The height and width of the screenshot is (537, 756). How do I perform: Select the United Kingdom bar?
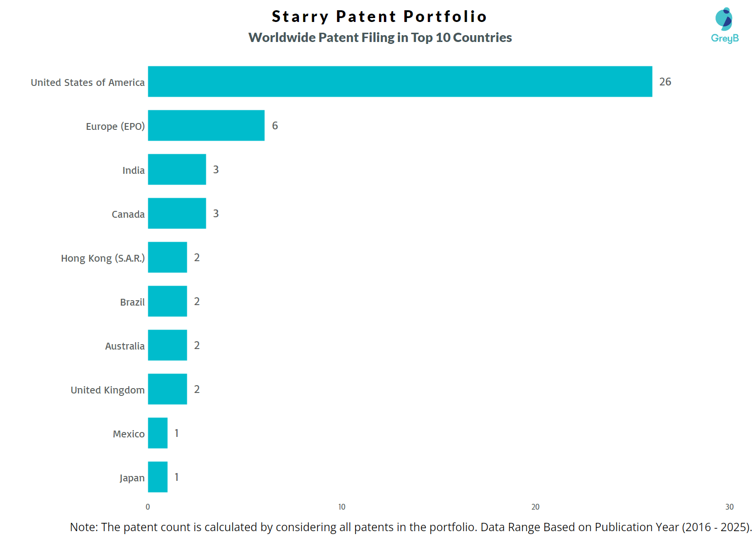[167, 389]
